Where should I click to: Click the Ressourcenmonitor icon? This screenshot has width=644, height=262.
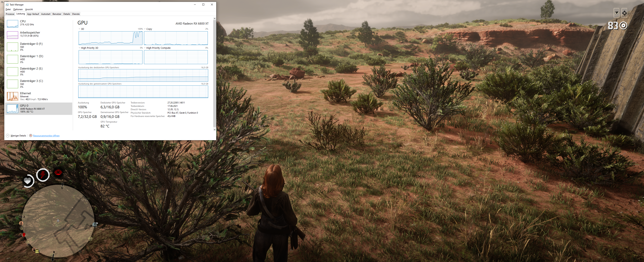point(31,136)
